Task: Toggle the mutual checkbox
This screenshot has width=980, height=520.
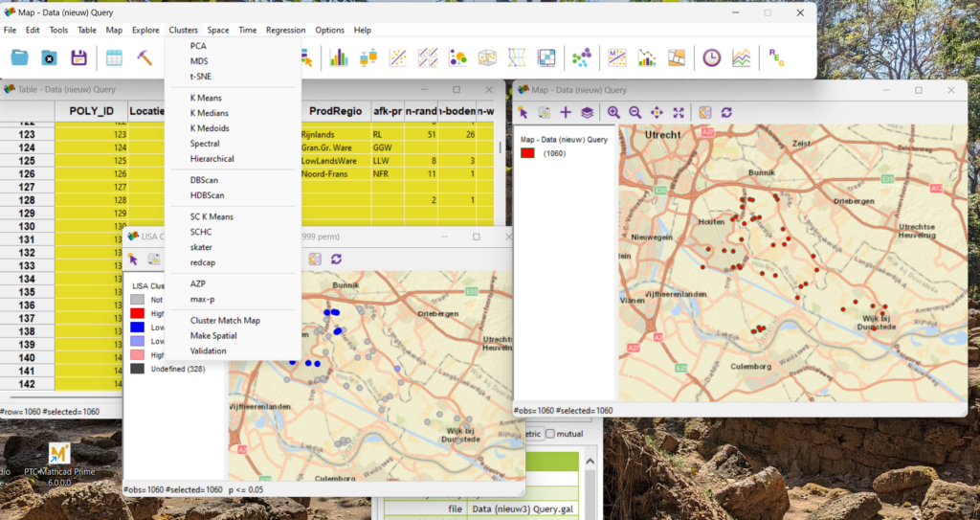Action: [549, 434]
